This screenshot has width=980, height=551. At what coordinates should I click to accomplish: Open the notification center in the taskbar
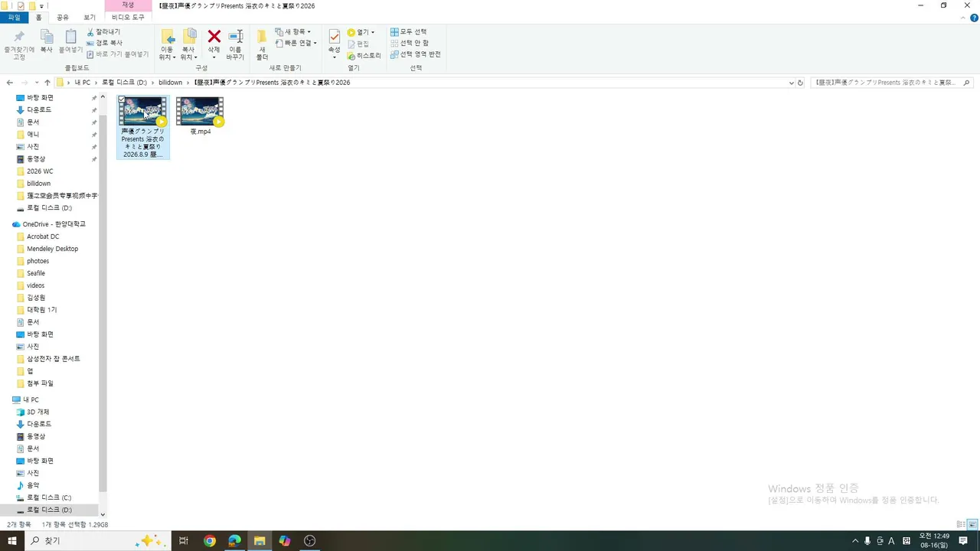[x=963, y=541]
